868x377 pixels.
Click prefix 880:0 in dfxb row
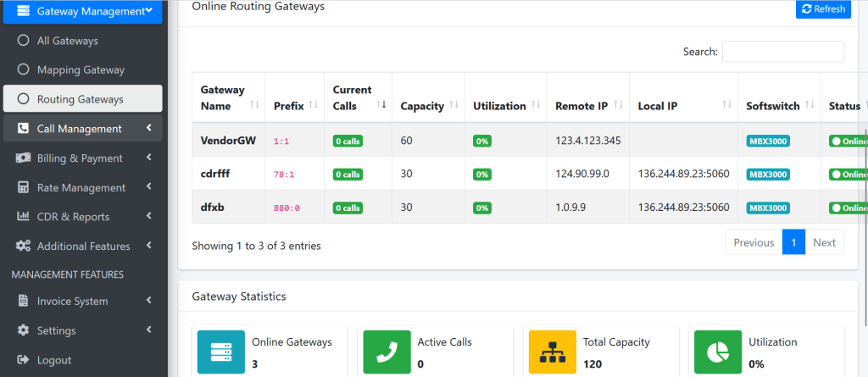[287, 208]
